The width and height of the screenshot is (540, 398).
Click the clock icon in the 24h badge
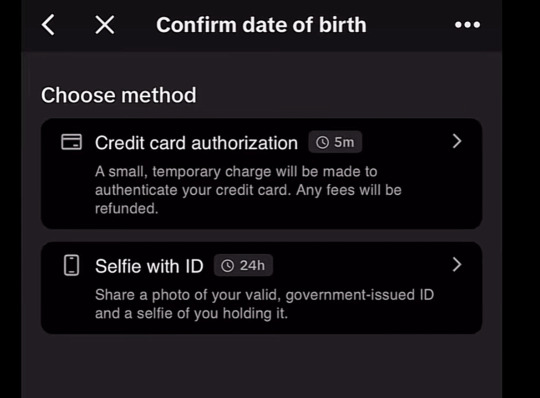click(228, 266)
